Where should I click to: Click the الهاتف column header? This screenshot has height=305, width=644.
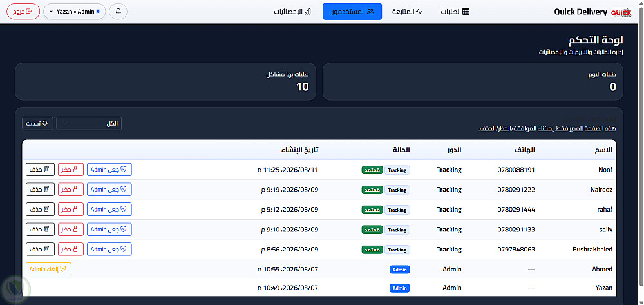click(524, 150)
